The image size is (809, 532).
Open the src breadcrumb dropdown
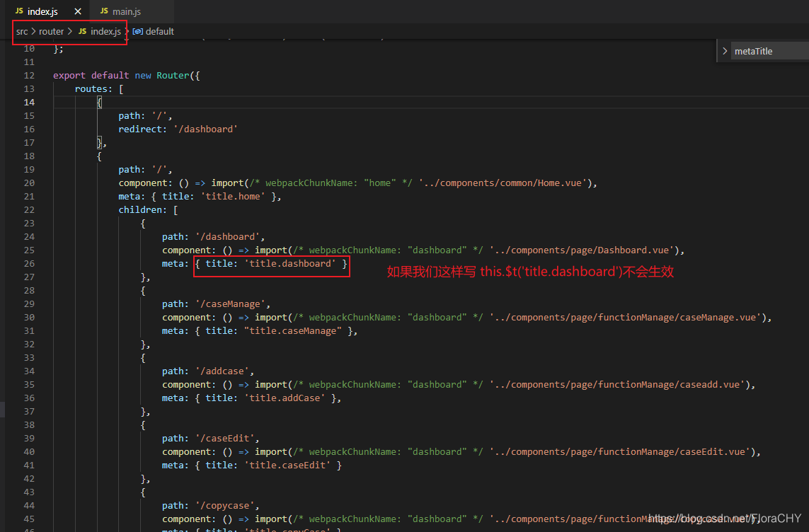22,31
